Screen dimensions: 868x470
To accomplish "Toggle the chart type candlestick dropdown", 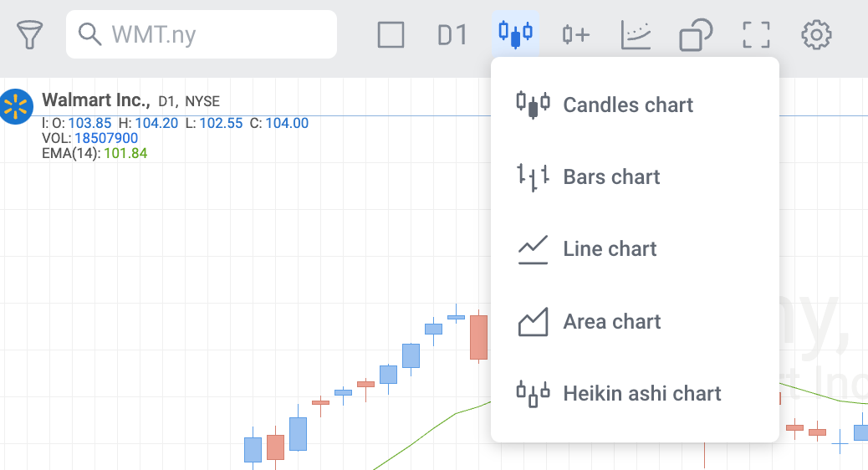I will [515, 34].
